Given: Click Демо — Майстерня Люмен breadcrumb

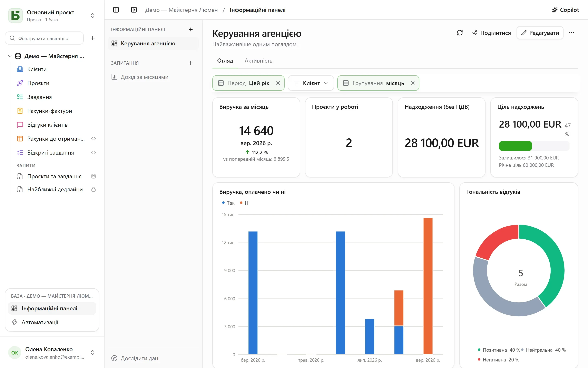Looking at the screenshot, I should (181, 10).
